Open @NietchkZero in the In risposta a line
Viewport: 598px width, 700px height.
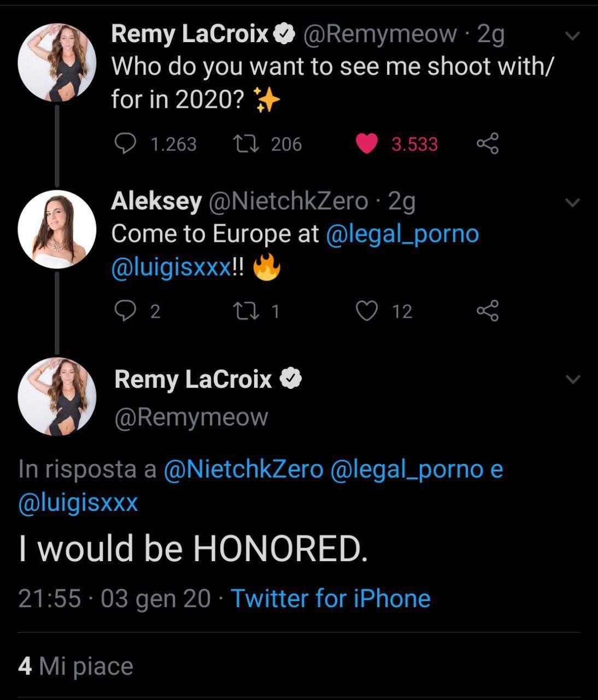tap(243, 469)
